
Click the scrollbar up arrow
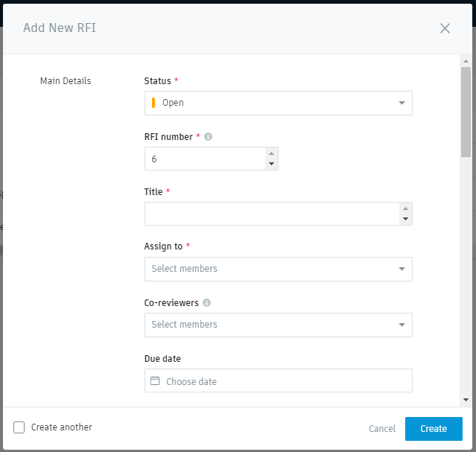466,61
